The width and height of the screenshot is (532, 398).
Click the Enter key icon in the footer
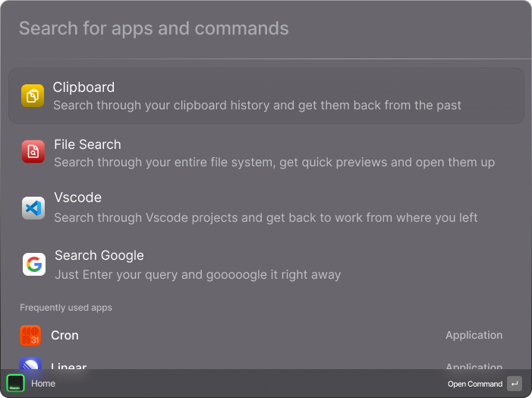point(515,384)
